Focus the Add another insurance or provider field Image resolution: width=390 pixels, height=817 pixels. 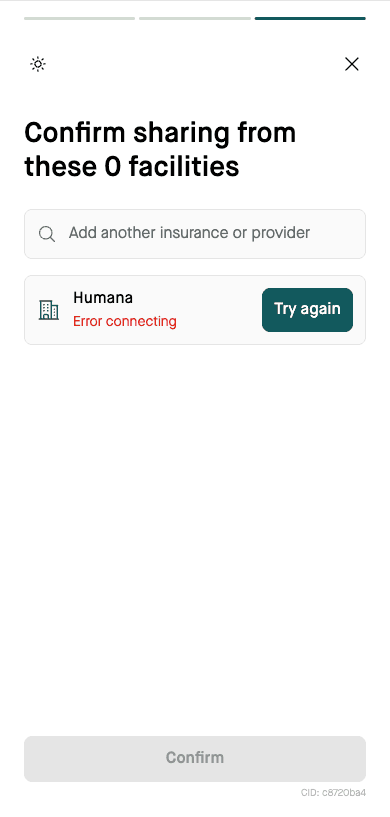pos(195,234)
